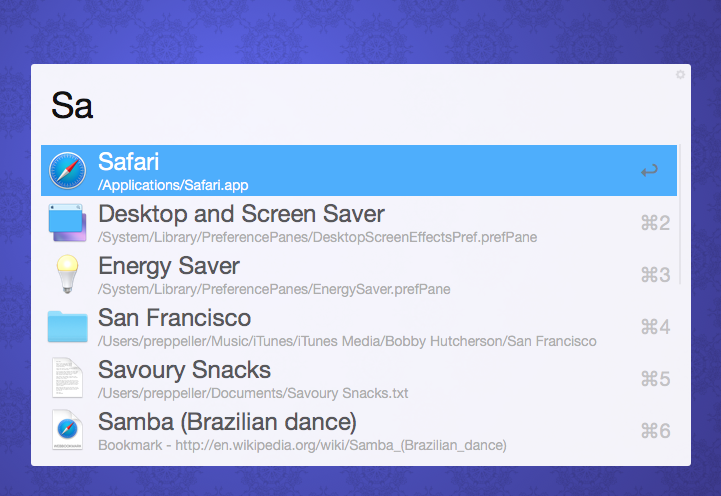Click the Samba bookmark file icon
Screen dimensions: 721x496
[x=68, y=430]
